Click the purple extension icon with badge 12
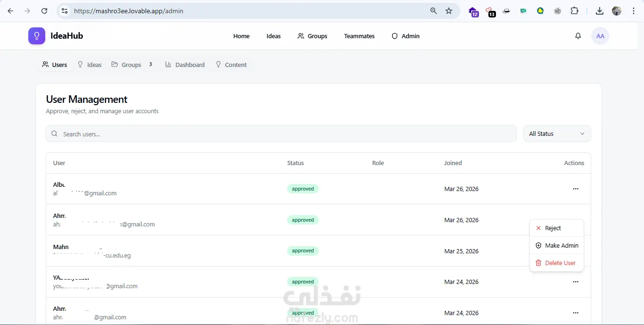This screenshot has width=644, height=325. pyautogui.click(x=473, y=11)
